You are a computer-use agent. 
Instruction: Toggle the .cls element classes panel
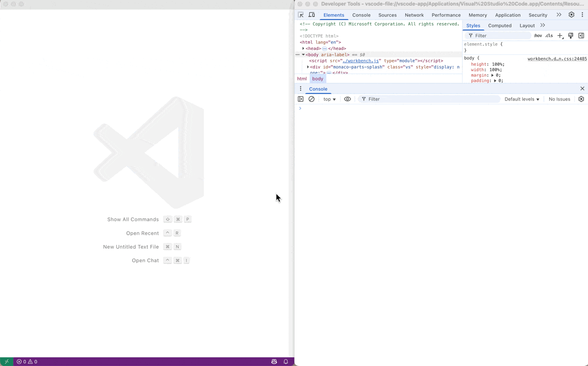point(549,36)
